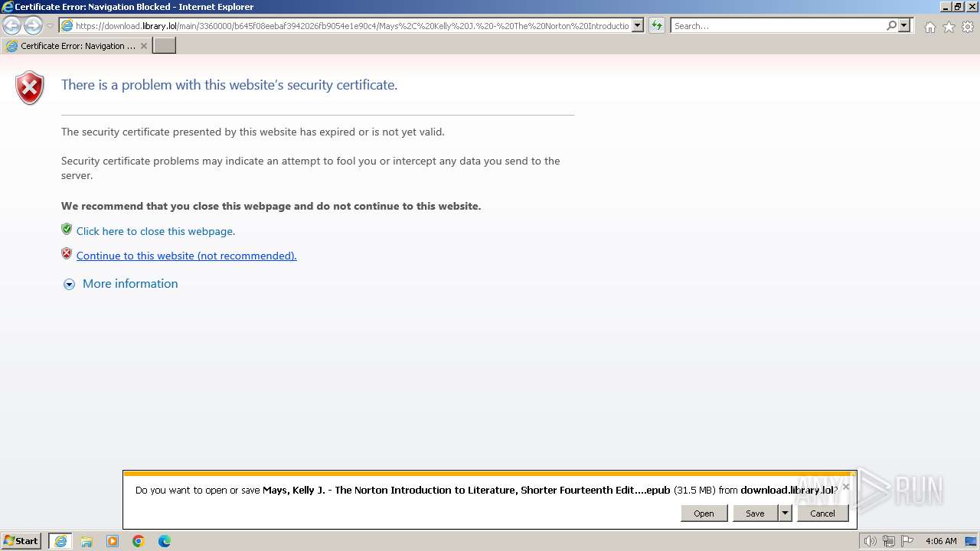Open the search provider dropdown

904,25
